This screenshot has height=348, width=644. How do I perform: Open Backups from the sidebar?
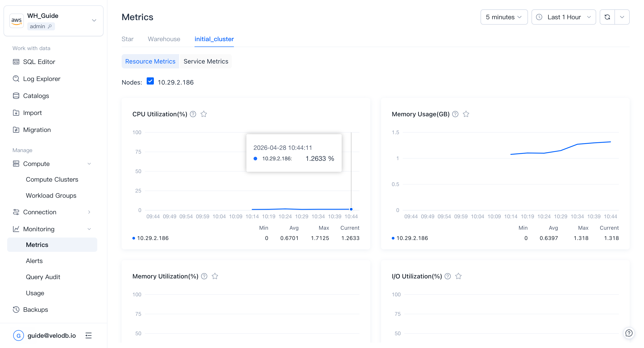click(x=35, y=310)
